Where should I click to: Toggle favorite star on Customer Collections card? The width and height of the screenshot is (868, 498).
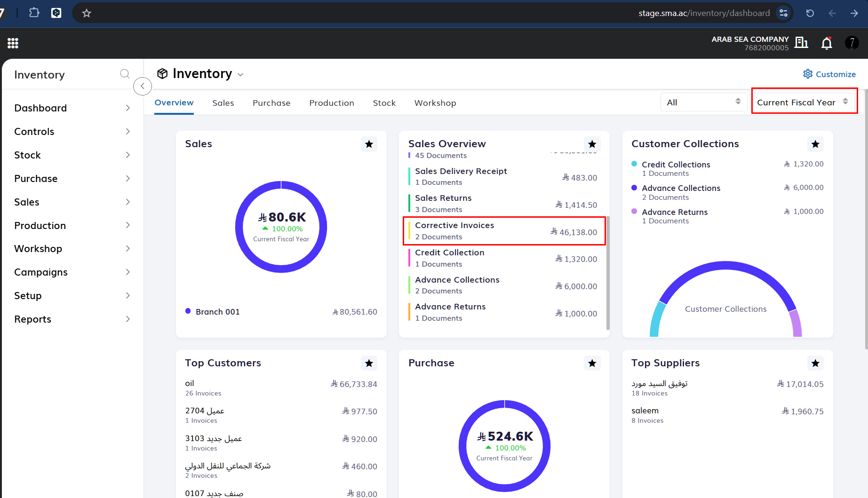[816, 144]
